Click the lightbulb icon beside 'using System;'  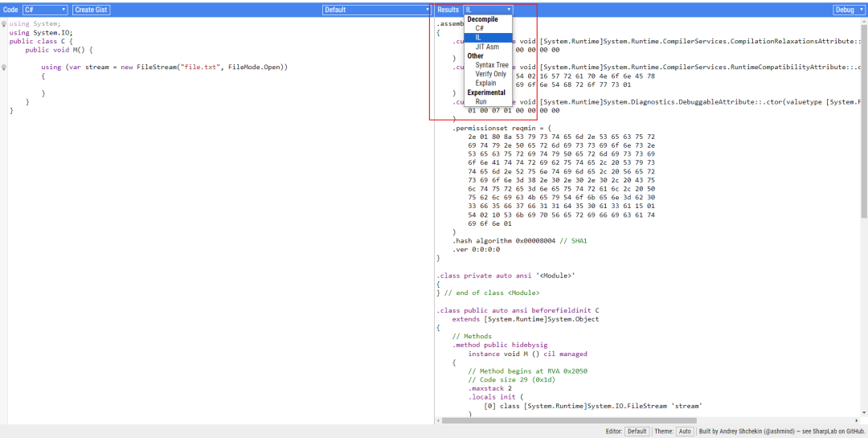[4, 24]
